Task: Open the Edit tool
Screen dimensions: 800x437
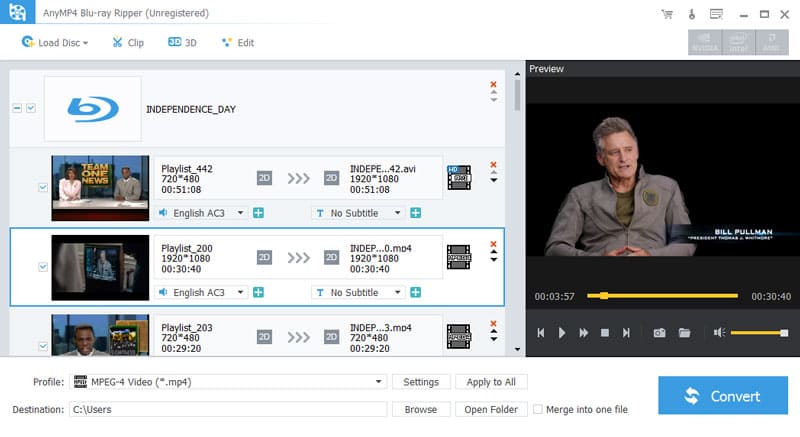Action: tap(238, 42)
